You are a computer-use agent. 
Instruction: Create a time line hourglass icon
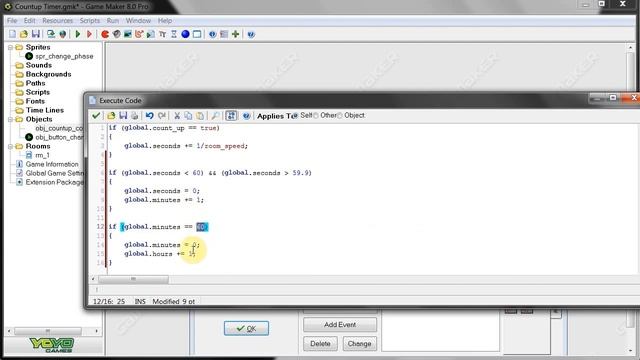click(174, 34)
